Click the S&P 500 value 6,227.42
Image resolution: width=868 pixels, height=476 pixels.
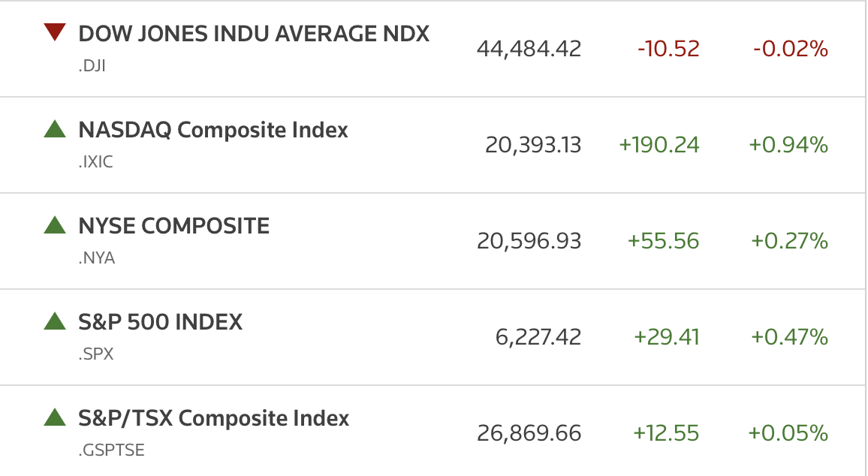coord(538,337)
